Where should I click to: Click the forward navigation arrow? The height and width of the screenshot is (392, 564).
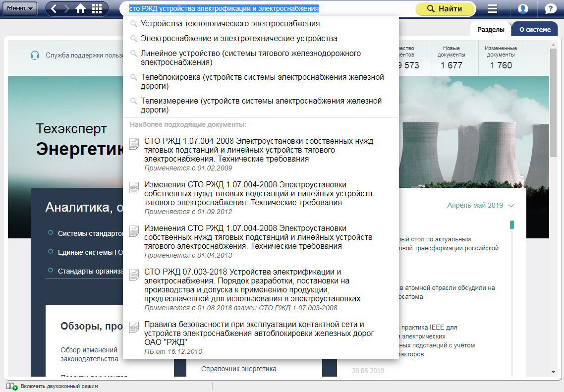click(66, 8)
